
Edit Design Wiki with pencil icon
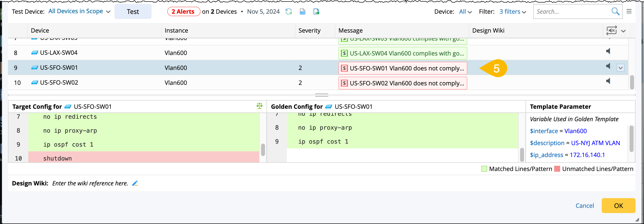135,183
